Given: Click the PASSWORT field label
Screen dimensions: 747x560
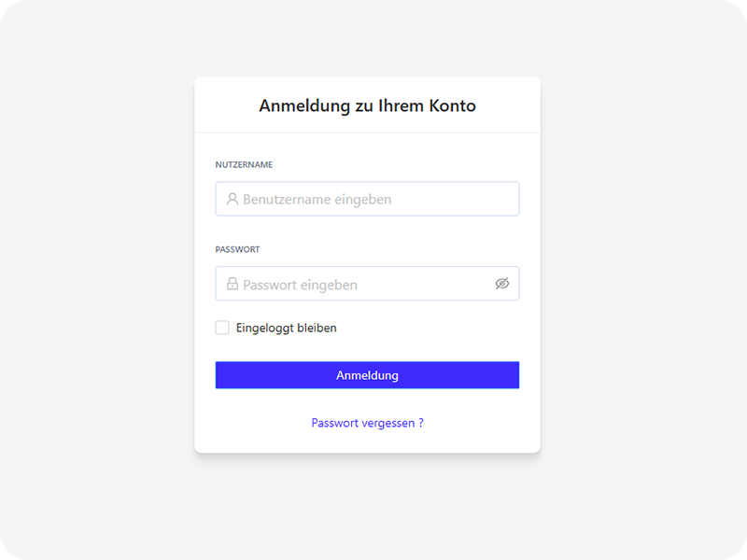Looking at the screenshot, I should coord(237,250).
